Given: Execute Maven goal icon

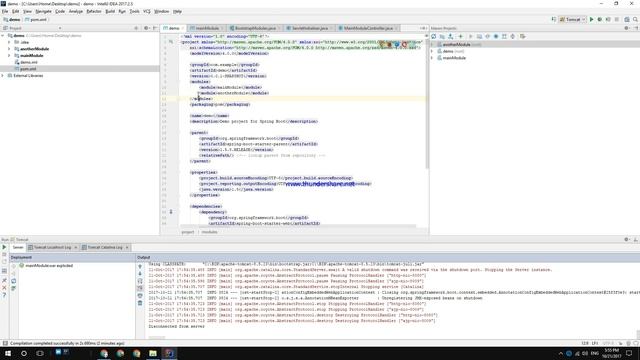Looking at the screenshot, I should [x=479, y=36].
